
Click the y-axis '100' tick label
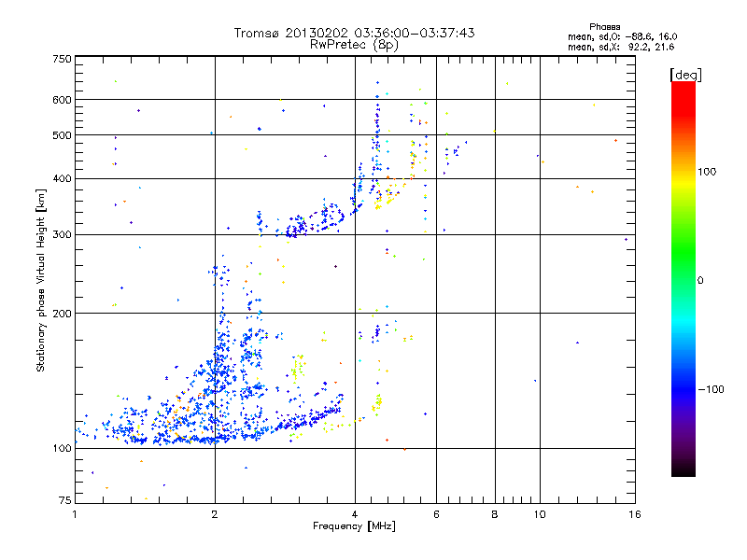click(63, 449)
